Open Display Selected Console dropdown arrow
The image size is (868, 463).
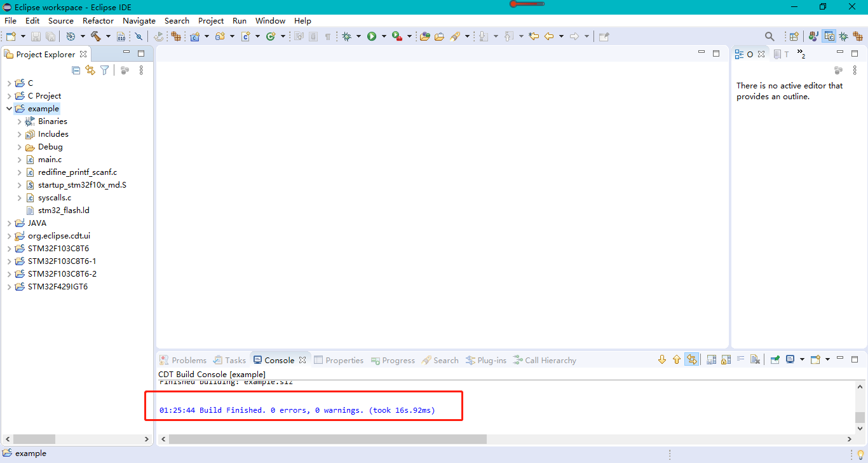802,359
